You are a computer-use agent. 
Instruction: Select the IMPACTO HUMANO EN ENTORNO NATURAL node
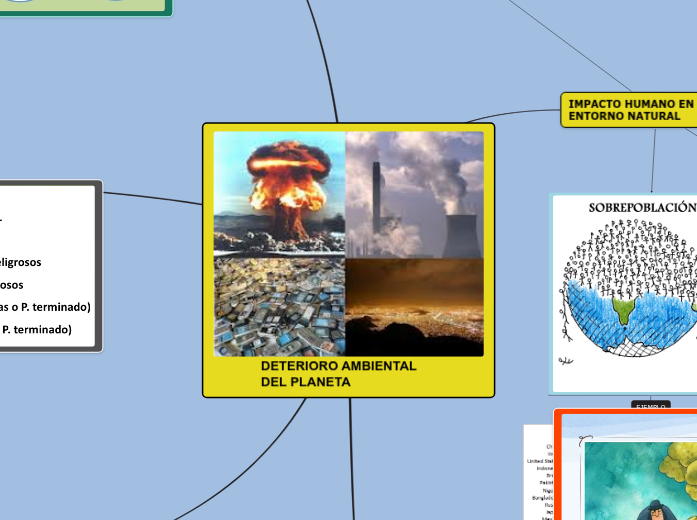pyautogui.click(x=630, y=110)
